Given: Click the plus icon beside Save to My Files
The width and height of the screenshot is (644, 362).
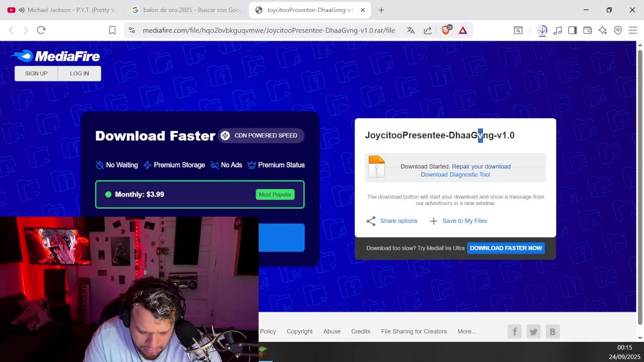Looking at the screenshot, I should coord(433,221).
